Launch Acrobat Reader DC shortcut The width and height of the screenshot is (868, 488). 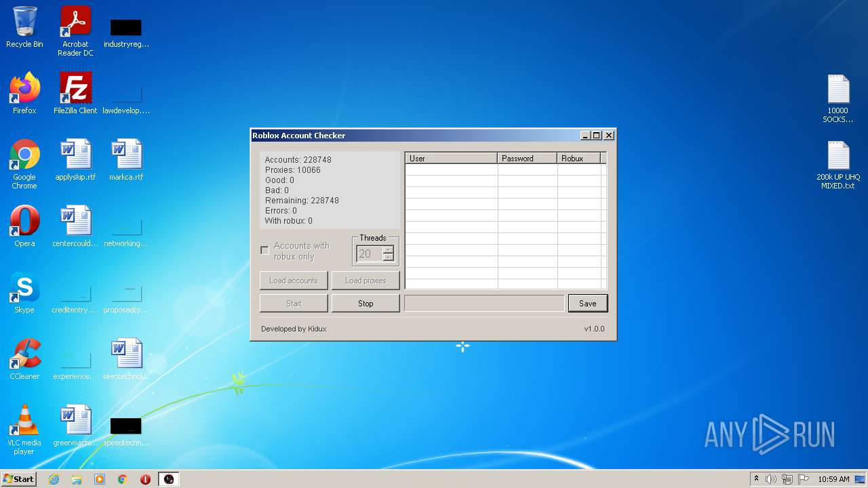point(75,31)
